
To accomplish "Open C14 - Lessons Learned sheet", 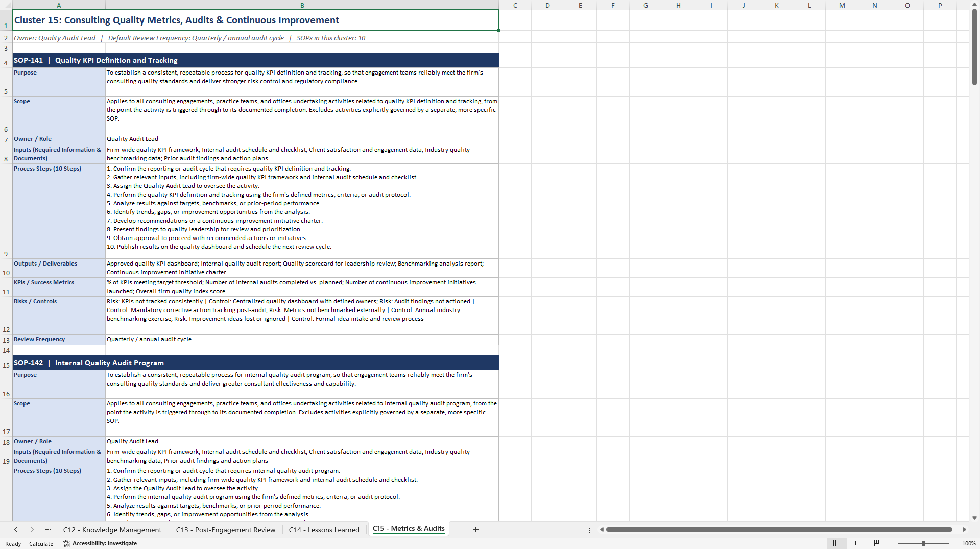I will (x=324, y=530).
